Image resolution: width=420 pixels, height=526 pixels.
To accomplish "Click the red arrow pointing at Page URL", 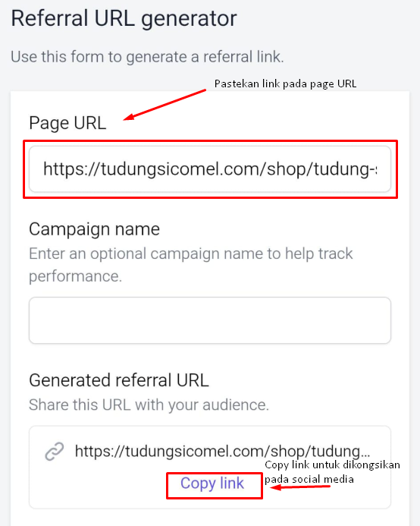I will tap(165, 104).
